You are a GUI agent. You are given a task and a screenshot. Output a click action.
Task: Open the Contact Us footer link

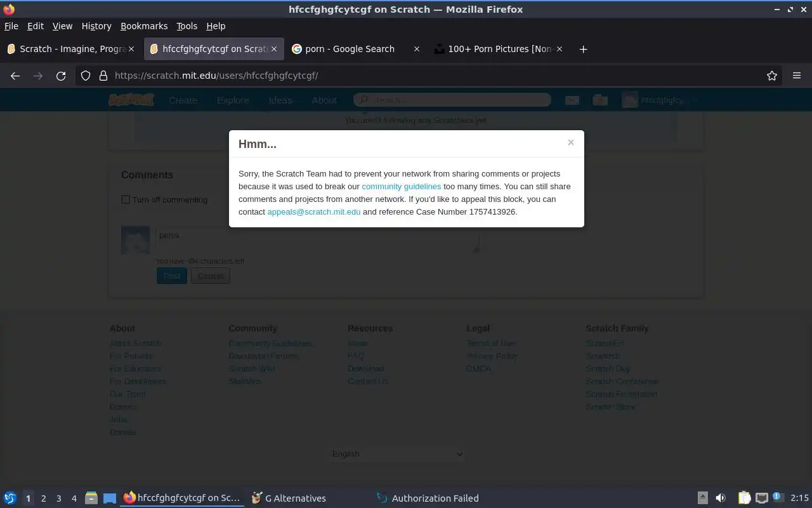(368, 381)
